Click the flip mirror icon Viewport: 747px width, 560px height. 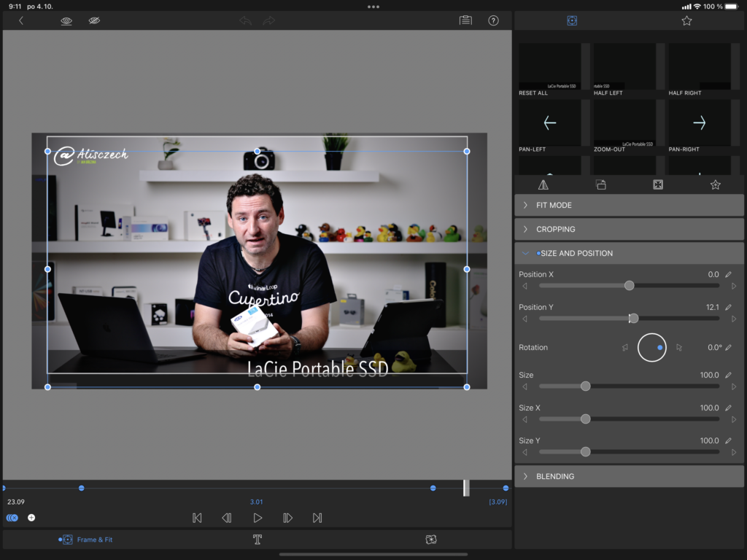click(543, 184)
